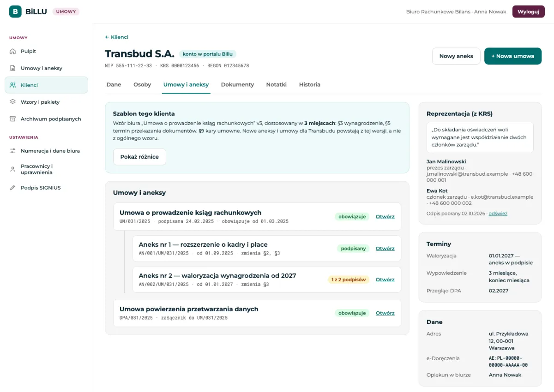
Task: Open Numeracja i dane biura sliders icon
Action: [x=13, y=151]
